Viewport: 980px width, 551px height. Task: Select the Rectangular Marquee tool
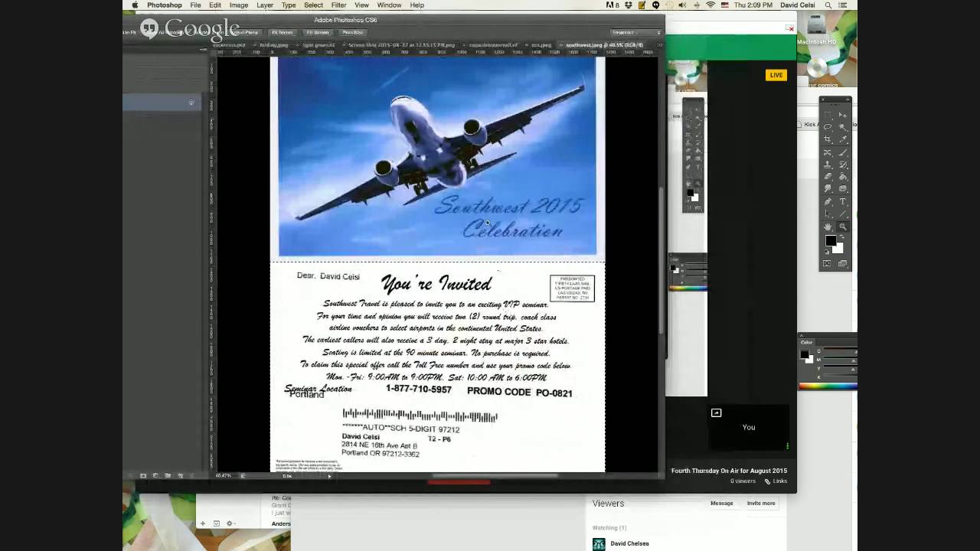pos(828,115)
